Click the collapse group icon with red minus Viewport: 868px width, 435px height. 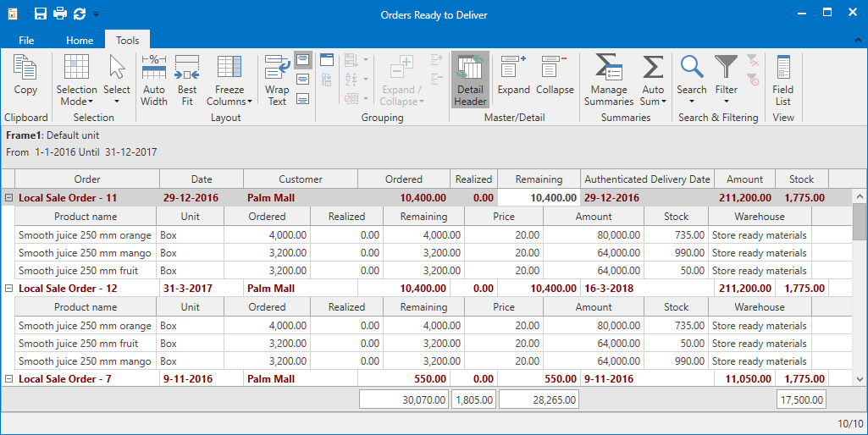tap(437, 80)
